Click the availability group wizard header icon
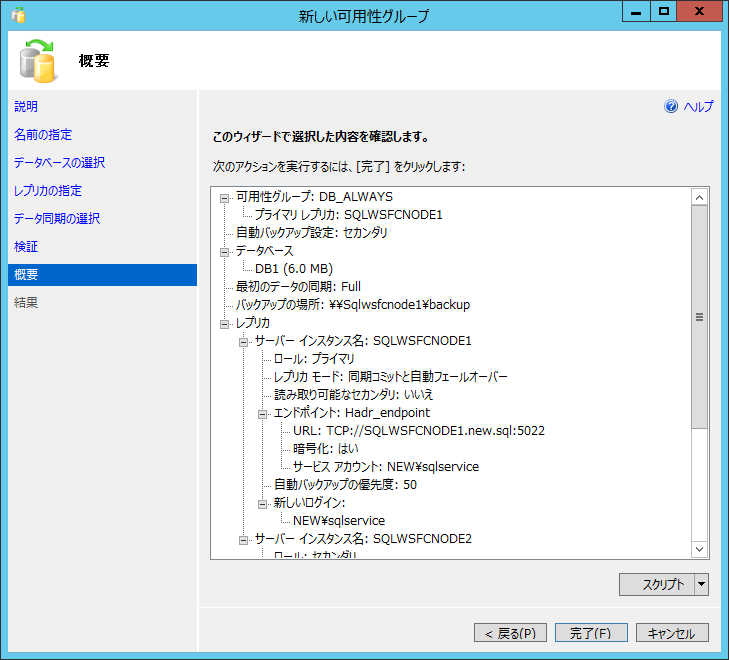The image size is (729, 660). 38,61
